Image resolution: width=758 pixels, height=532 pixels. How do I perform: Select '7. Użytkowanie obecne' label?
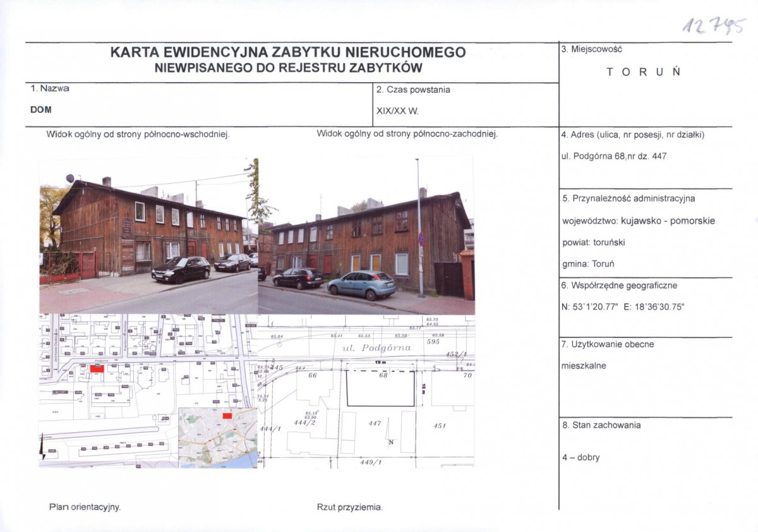(608, 344)
